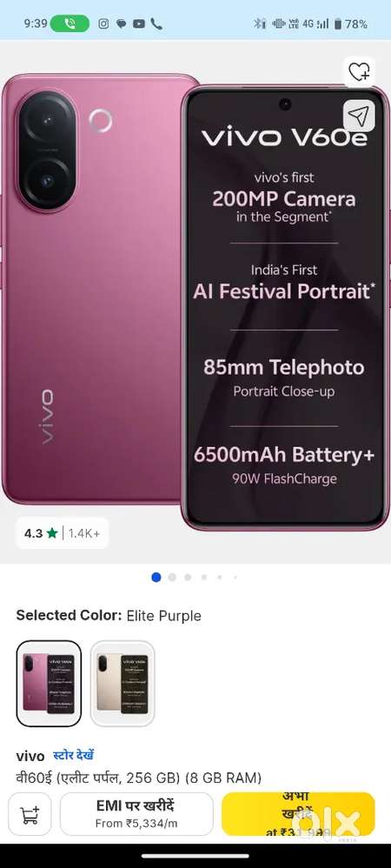Tap the yellow buy now button
This screenshot has width=391, height=868.
point(298,814)
